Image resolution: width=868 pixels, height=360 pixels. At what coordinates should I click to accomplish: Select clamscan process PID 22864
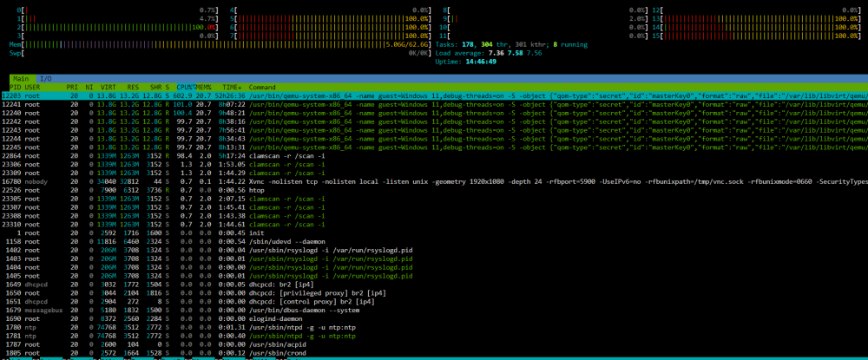pyautogui.click(x=434, y=154)
